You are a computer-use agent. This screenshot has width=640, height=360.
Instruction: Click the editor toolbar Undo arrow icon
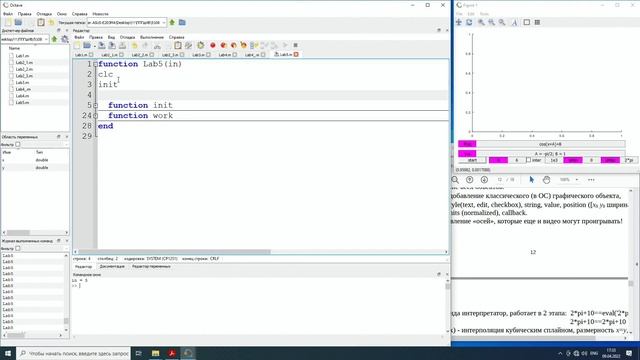tap(135, 45)
